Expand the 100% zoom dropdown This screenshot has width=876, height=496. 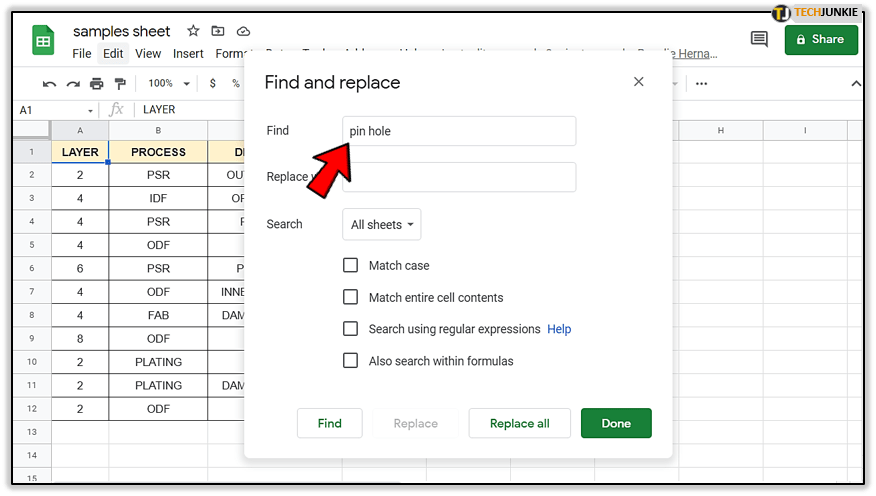168,84
